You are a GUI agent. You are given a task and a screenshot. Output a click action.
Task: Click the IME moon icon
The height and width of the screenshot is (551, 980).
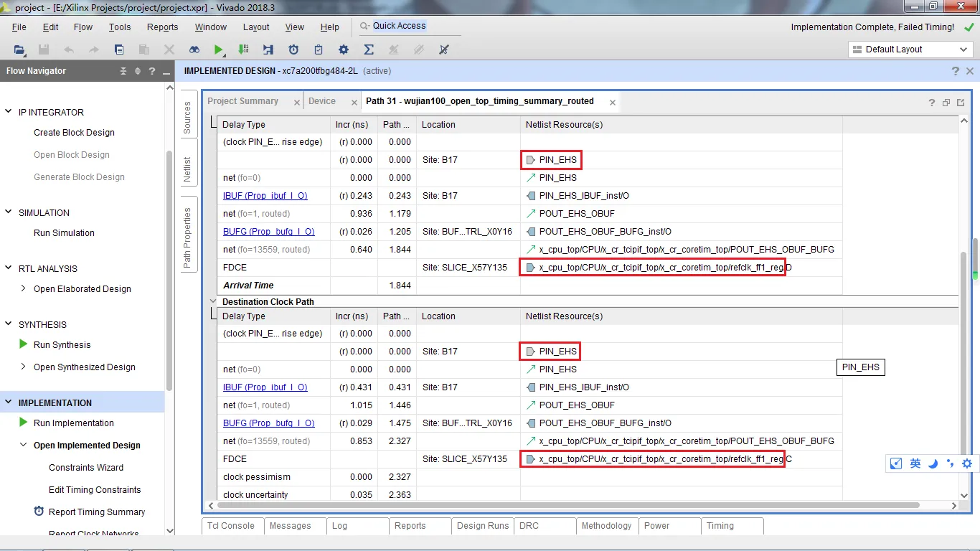pyautogui.click(x=933, y=463)
